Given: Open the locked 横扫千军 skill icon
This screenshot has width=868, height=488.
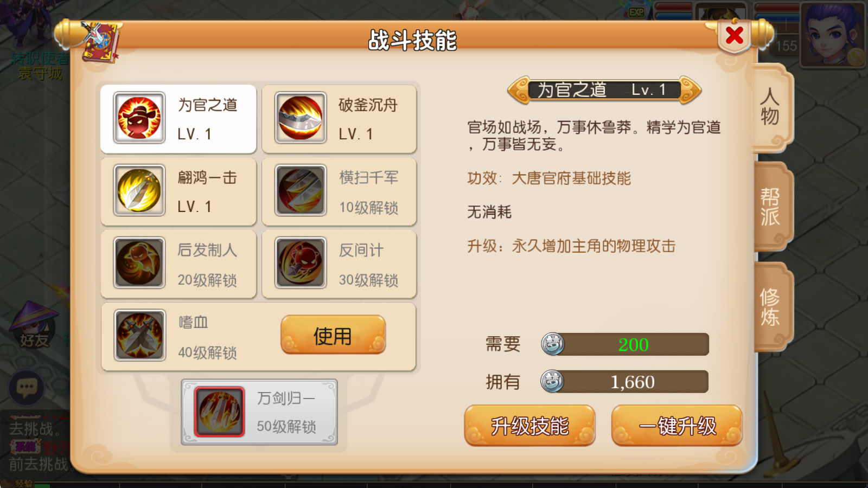Looking at the screenshot, I should click(x=301, y=190).
